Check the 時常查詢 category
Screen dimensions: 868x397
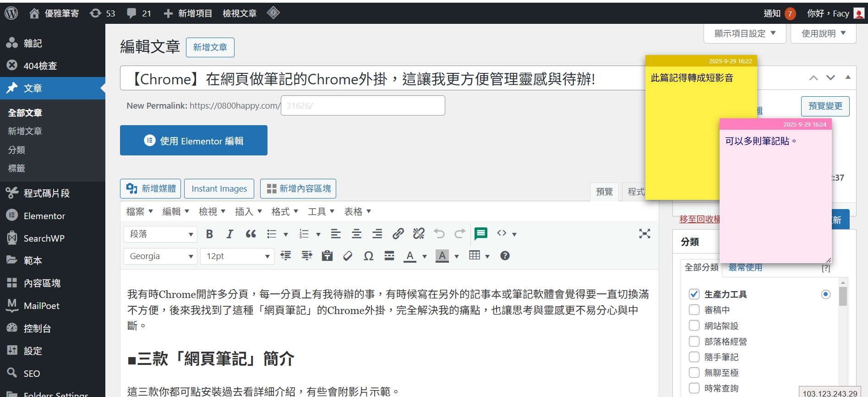[694, 388]
